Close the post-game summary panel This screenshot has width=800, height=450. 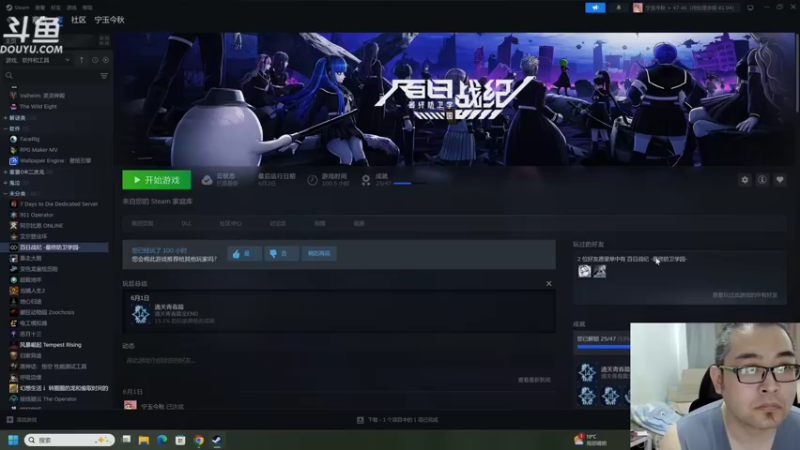pyautogui.click(x=549, y=284)
